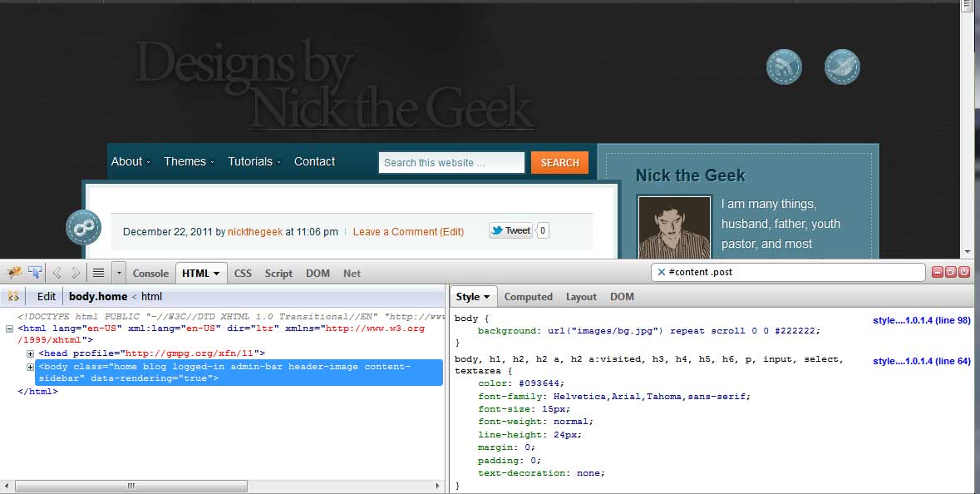Activate the element inspector pointer icon
This screenshot has width=980, height=494.
click(x=35, y=272)
